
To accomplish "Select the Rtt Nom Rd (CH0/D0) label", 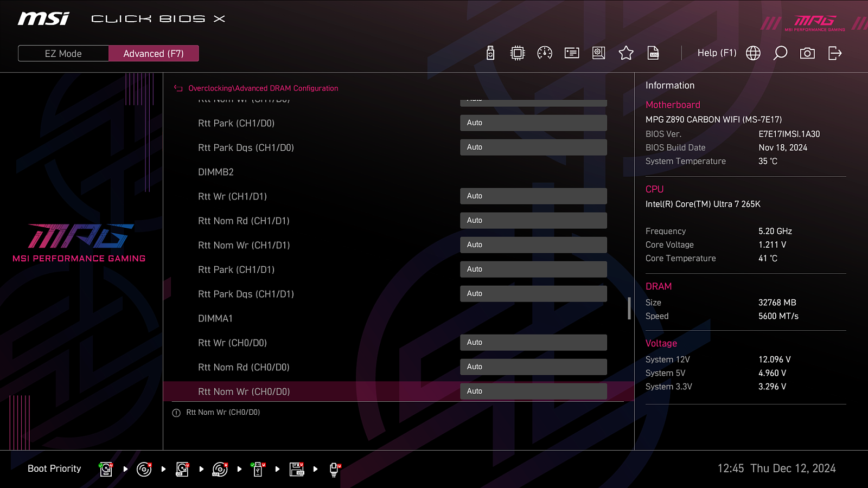I will [244, 367].
